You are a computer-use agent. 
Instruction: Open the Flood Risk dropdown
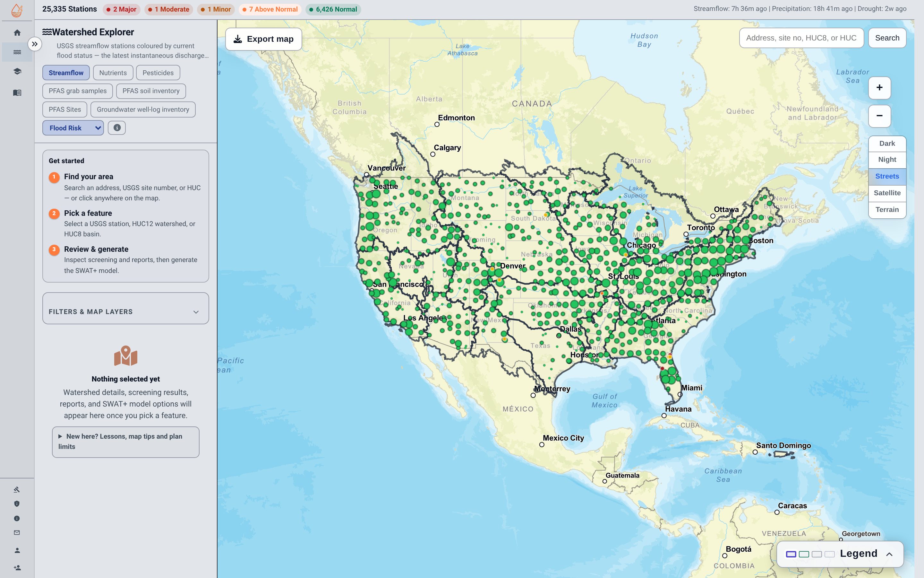pos(73,128)
